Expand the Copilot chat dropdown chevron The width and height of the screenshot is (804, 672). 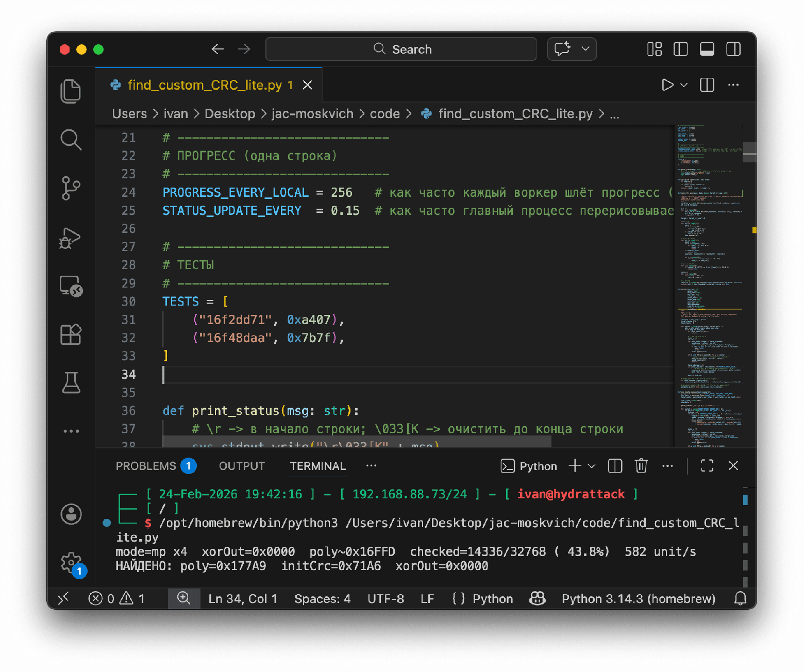pyautogui.click(x=585, y=49)
